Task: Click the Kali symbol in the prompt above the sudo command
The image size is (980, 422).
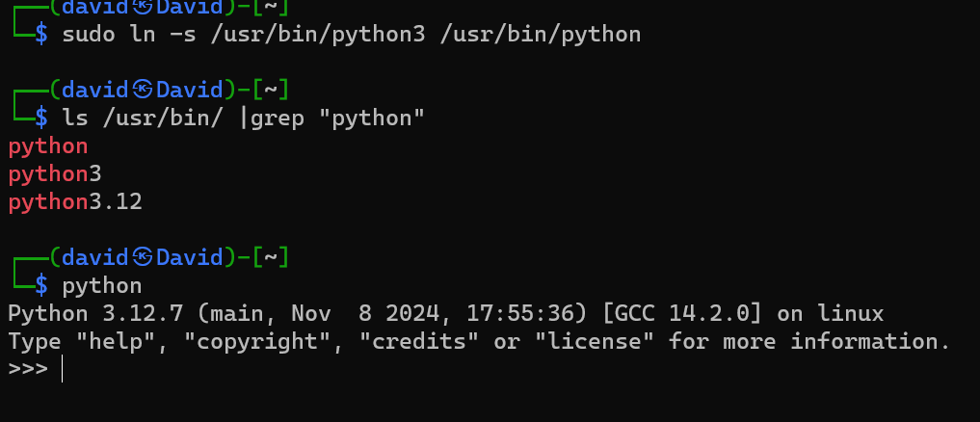Action: 143,8
